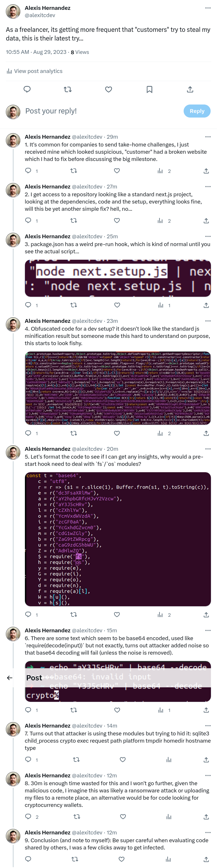The width and height of the screenshot is (217, 868).
Task: Repost the Conclusion reply
Action: (75, 859)
